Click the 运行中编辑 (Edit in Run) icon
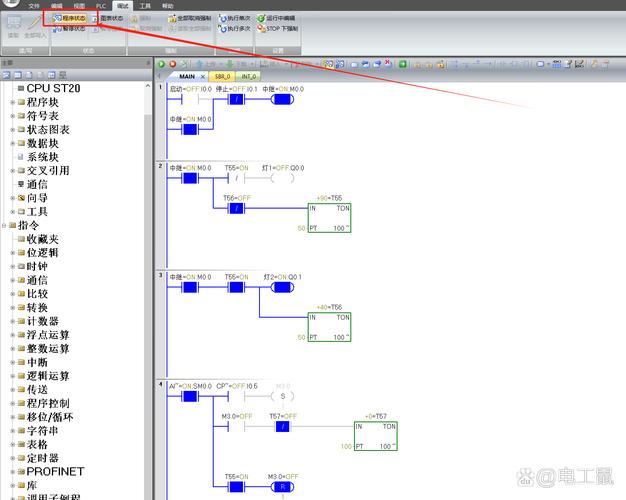The image size is (626, 500). [262, 18]
